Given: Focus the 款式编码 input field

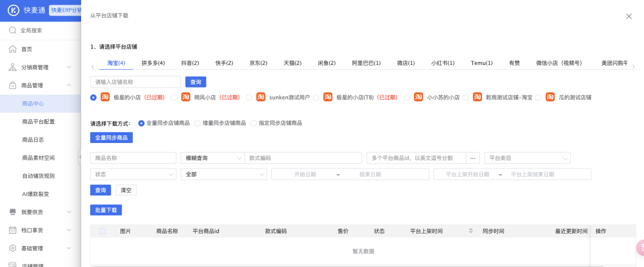Looking at the screenshot, I should click(x=303, y=158).
